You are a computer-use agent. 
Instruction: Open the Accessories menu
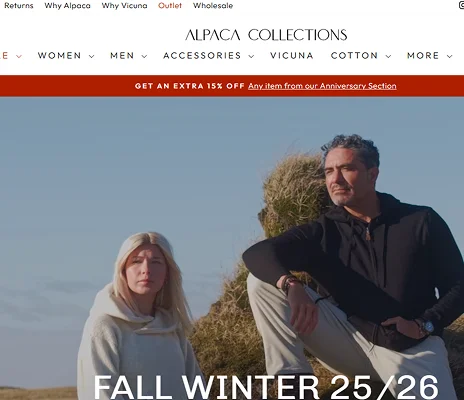202,55
